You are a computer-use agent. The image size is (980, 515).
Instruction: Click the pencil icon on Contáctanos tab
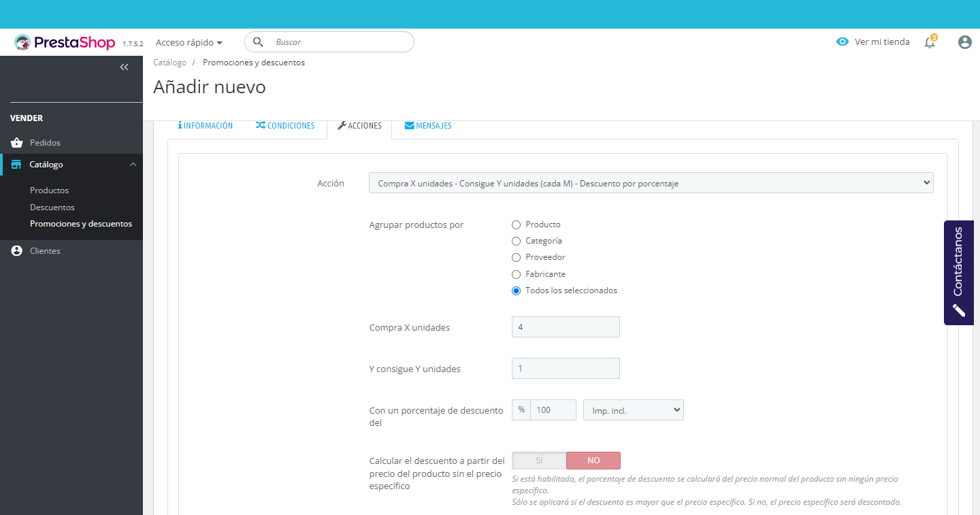coord(958,310)
